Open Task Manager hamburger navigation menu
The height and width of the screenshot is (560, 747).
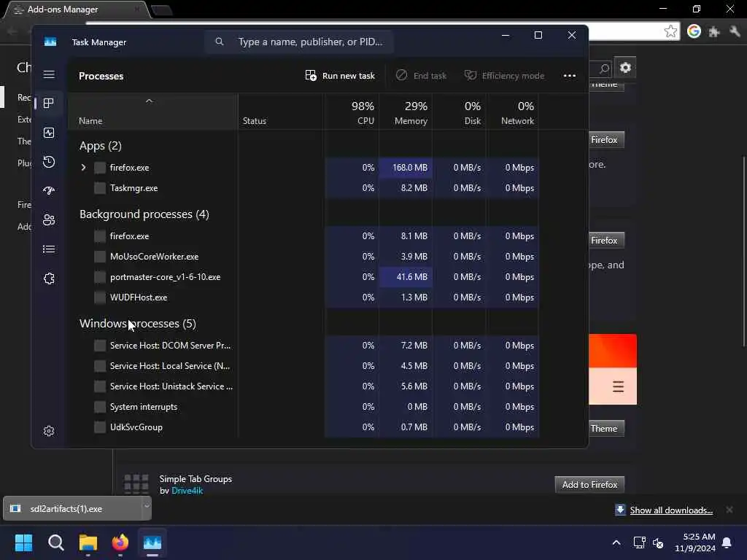click(x=49, y=75)
